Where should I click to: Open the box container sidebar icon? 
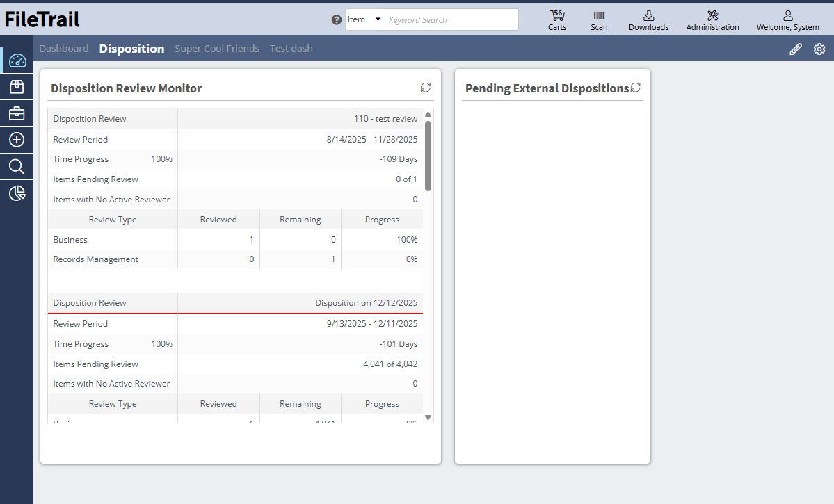(17, 87)
